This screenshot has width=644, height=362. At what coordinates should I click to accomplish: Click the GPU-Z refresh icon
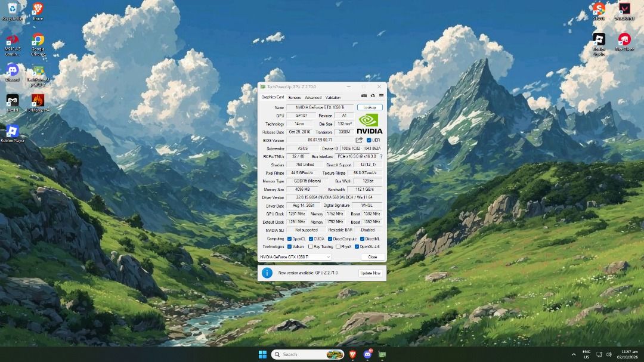[x=373, y=96]
